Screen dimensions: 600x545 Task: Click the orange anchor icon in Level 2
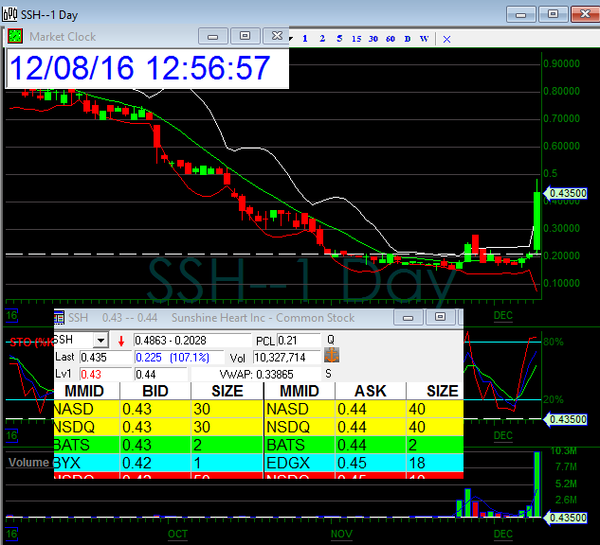point(332,355)
